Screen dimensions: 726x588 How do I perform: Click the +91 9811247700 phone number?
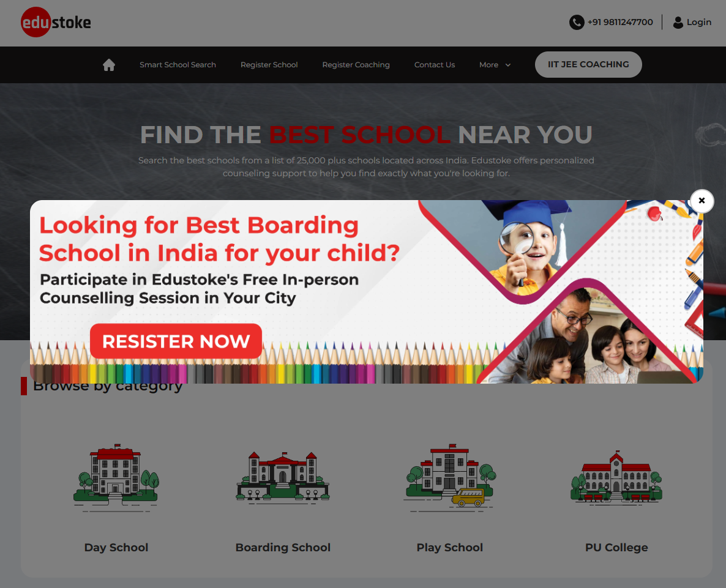[x=620, y=22]
